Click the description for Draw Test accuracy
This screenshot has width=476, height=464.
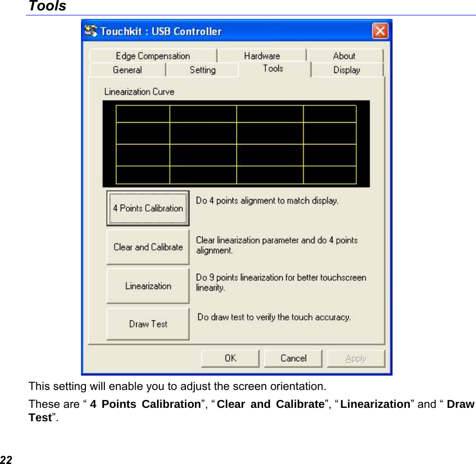click(x=275, y=317)
